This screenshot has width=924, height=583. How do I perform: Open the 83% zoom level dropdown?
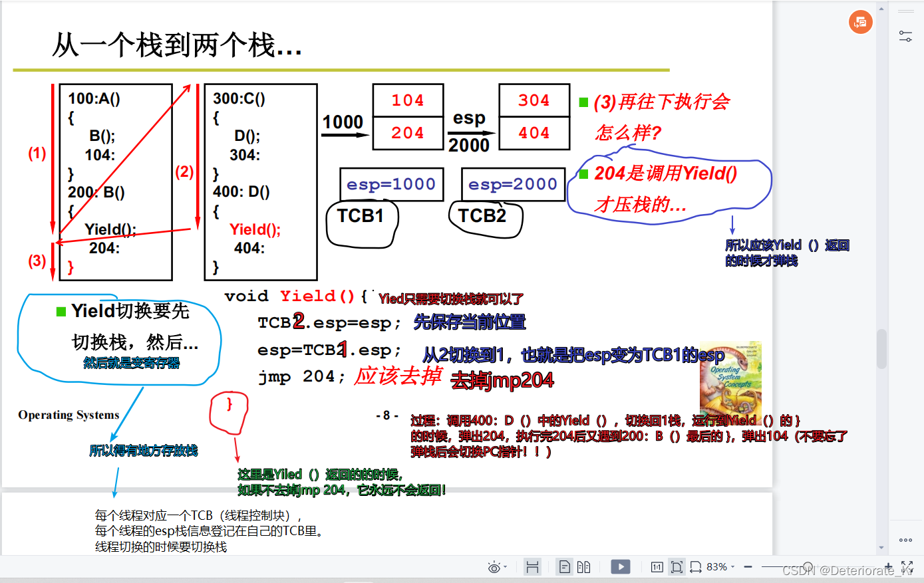click(x=720, y=567)
